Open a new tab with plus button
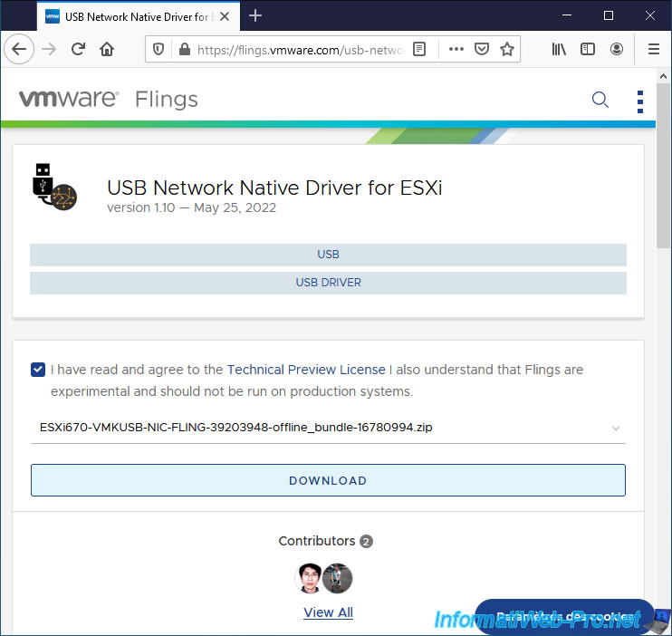The image size is (672, 636). [x=255, y=16]
